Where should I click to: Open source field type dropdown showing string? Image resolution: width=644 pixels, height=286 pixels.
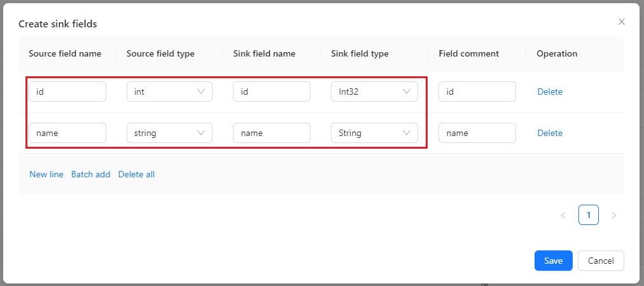[169, 133]
